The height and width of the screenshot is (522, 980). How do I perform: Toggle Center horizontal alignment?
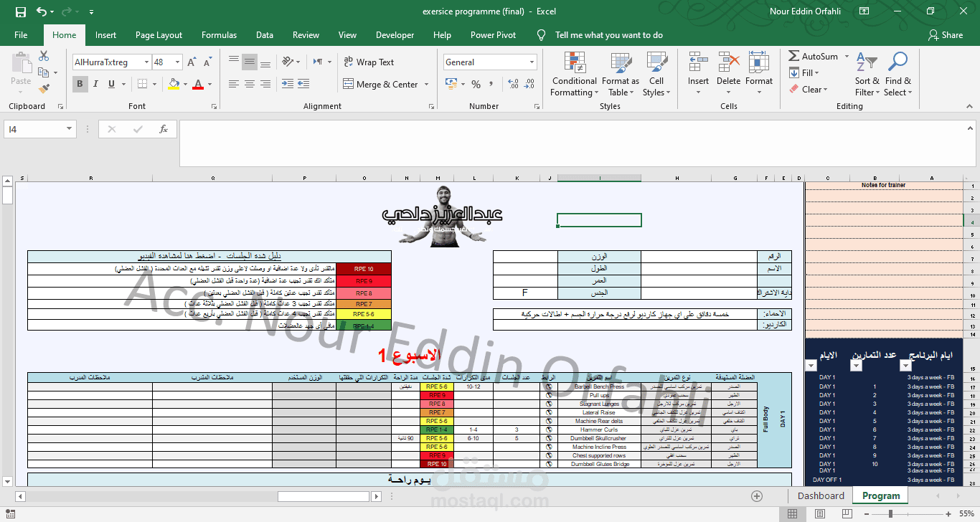click(x=250, y=85)
